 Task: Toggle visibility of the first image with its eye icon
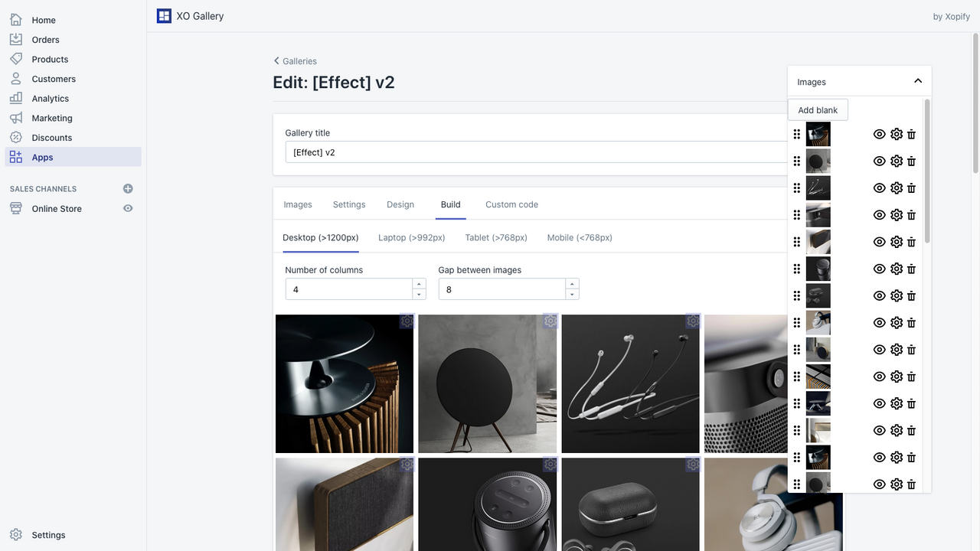coord(879,134)
